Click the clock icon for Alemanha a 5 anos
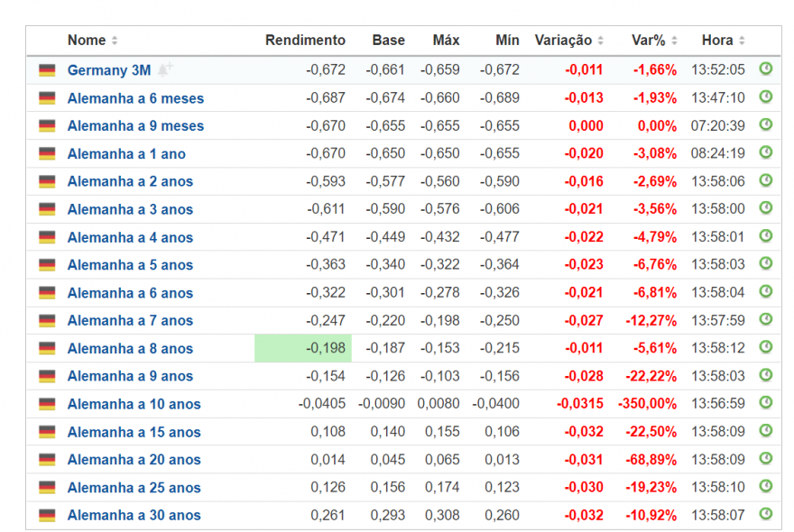The width and height of the screenshot is (794, 532). (766, 263)
